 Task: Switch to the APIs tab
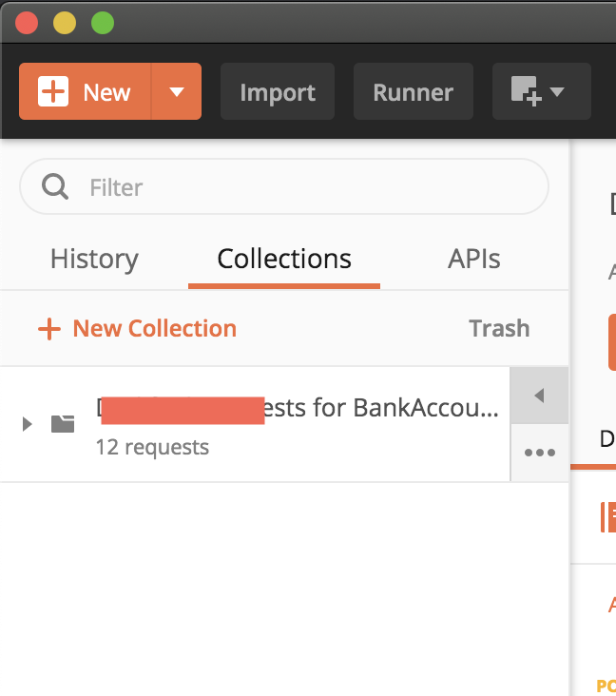[x=473, y=259]
